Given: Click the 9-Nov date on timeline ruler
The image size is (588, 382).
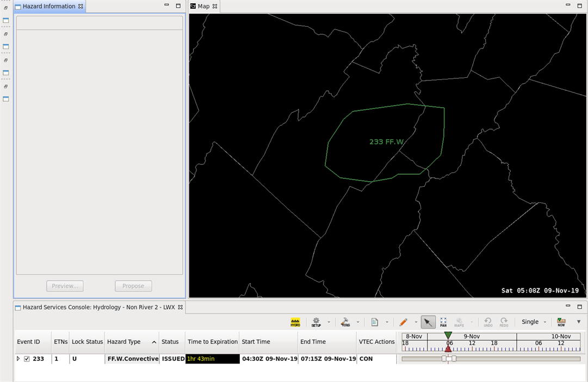Looking at the screenshot, I should click(472, 336).
